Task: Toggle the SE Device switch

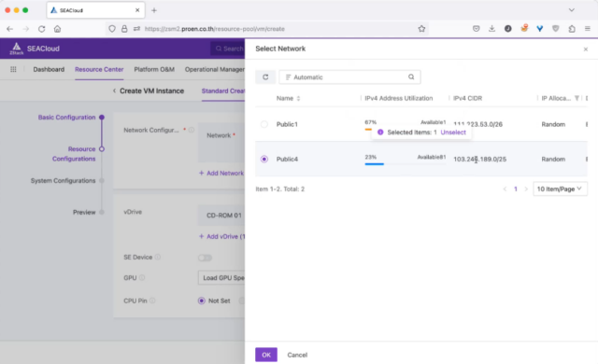Action: coord(205,258)
